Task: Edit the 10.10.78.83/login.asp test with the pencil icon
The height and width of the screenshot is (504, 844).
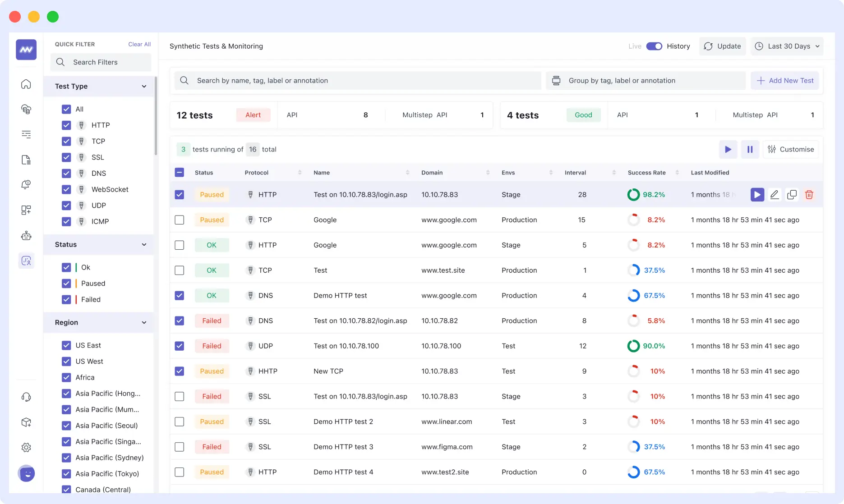Action: click(775, 195)
